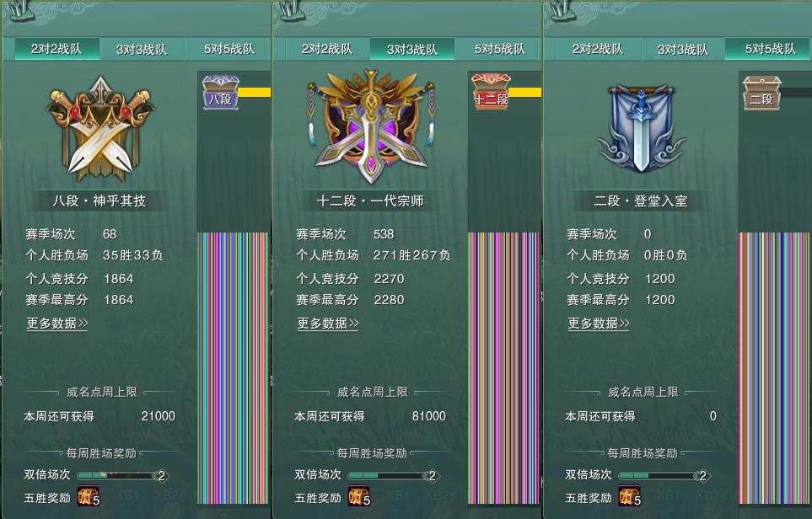The width and height of the screenshot is (812, 519).
Task: Click 五胜奖励 scroll icon in 2对2 panel
Action: [x=88, y=496]
